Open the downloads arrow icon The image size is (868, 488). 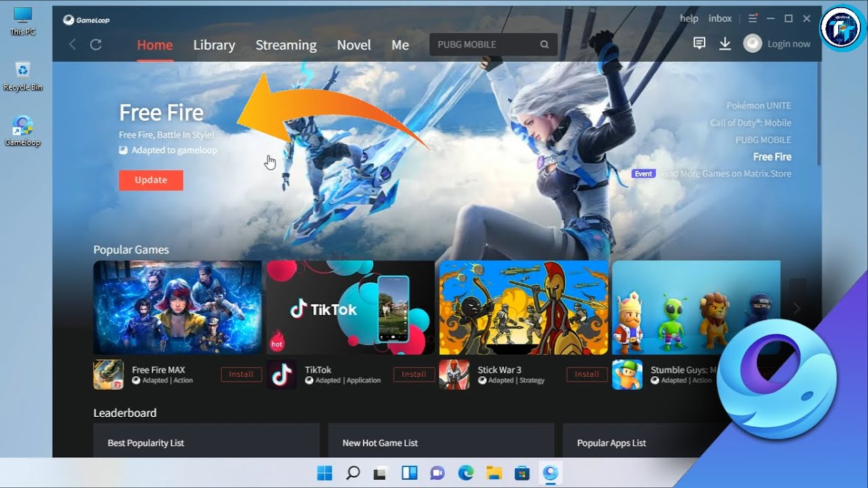[725, 44]
